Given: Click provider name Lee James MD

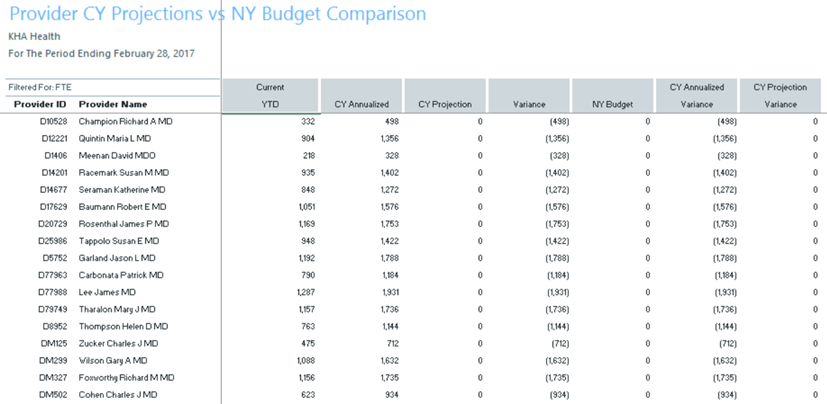Looking at the screenshot, I should [107, 292].
